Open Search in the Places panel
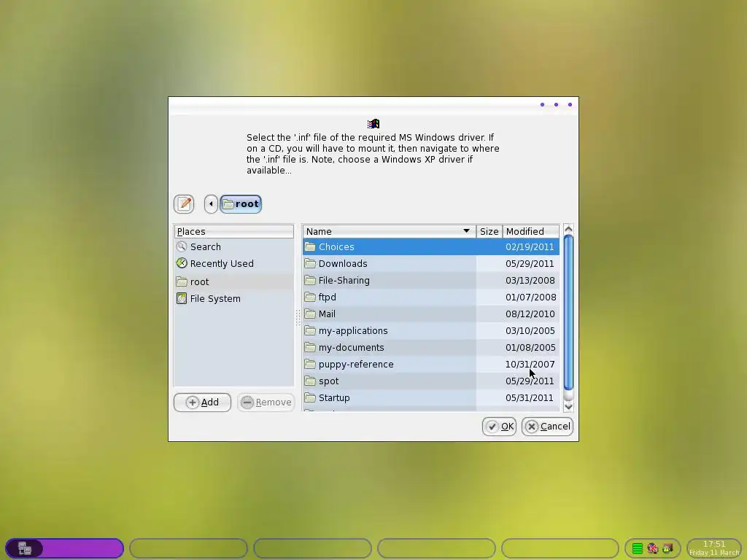 [x=233, y=246]
